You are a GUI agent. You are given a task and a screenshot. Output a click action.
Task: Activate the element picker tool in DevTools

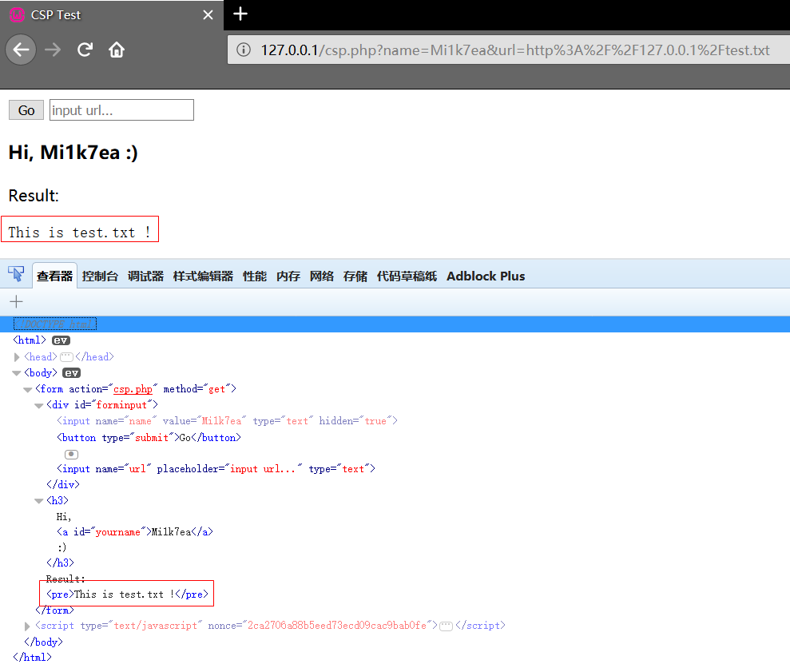pos(16,275)
